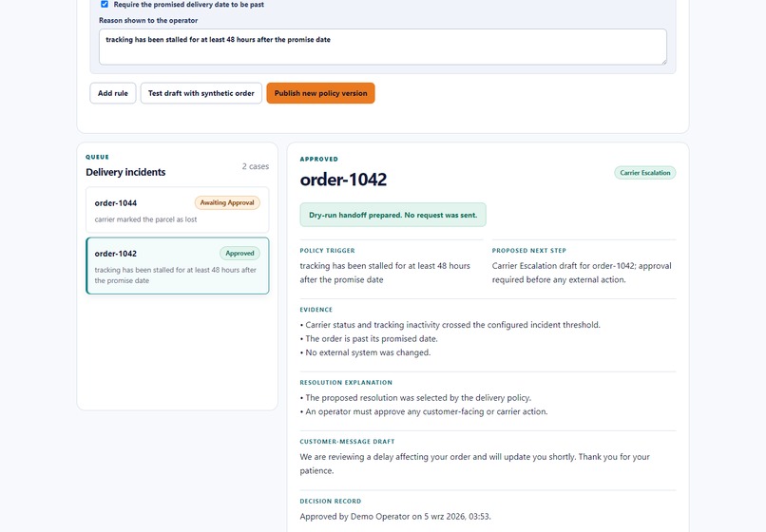This screenshot has height=532, width=766.
Task: Click 'Test draft with synthetic order' button
Action: coord(201,93)
